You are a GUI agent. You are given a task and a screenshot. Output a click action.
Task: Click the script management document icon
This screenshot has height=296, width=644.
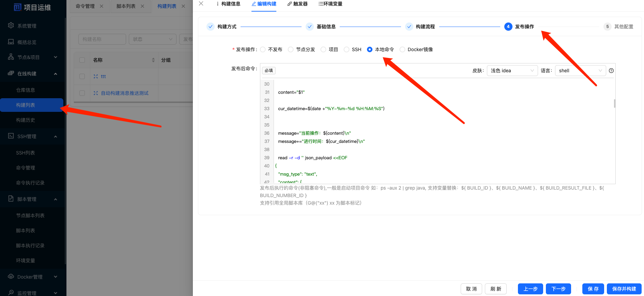(11, 199)
